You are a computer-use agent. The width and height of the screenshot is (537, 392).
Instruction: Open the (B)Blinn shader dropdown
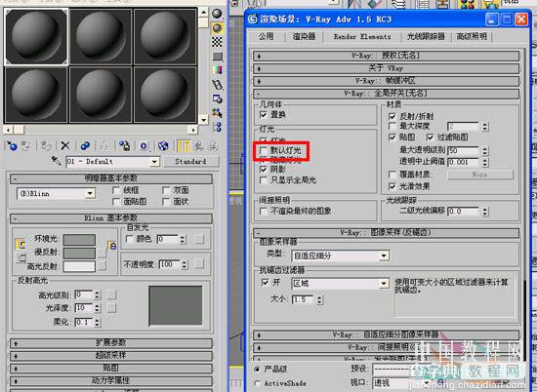pyautogui.click(x=90, y=194)
